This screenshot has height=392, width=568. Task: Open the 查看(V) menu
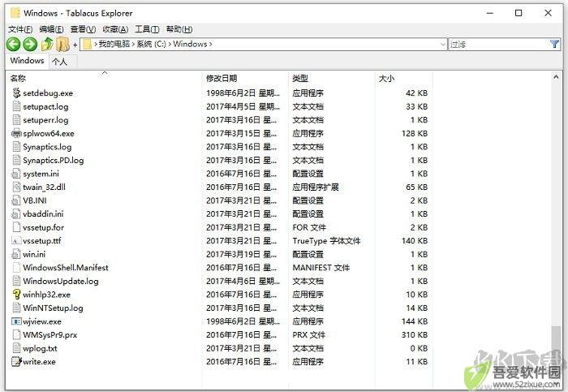coord(83,29)
